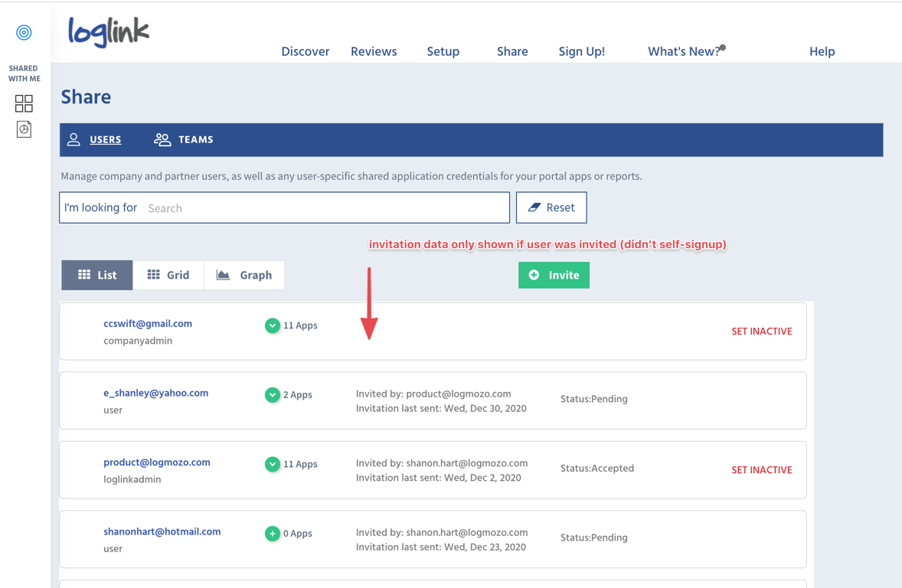
Task: Open the e_shanley@yahoo.com user link
Action: point(156,393)
